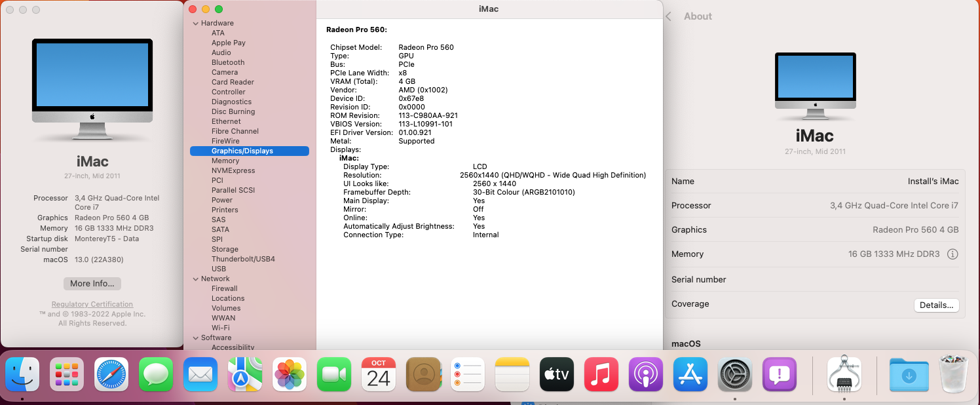Viewport: 980px width, 405px height.
Task: Open Photos app in the Dock
Action: point(290,375)
